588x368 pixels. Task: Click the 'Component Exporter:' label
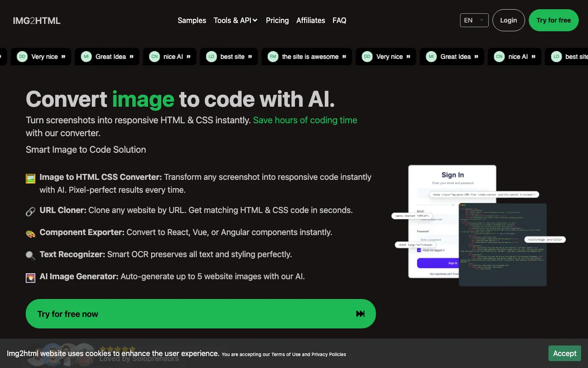(x=82, y=232)
